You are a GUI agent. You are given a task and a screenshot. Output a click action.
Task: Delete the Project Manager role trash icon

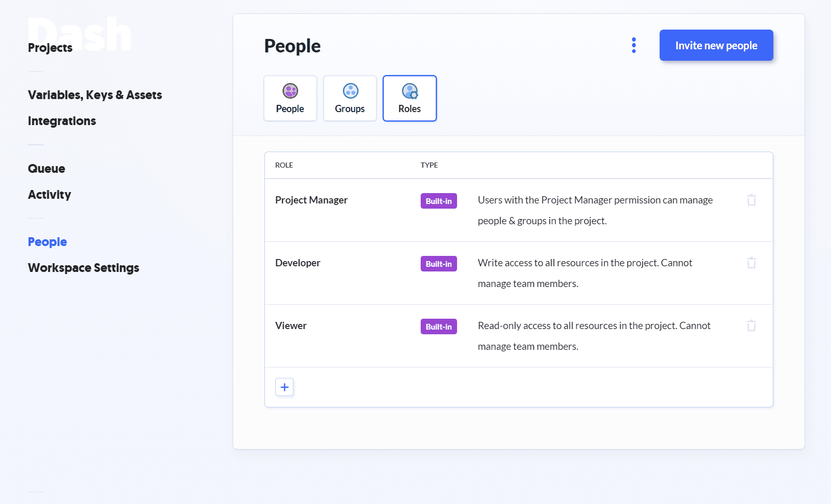click(751, 200)
